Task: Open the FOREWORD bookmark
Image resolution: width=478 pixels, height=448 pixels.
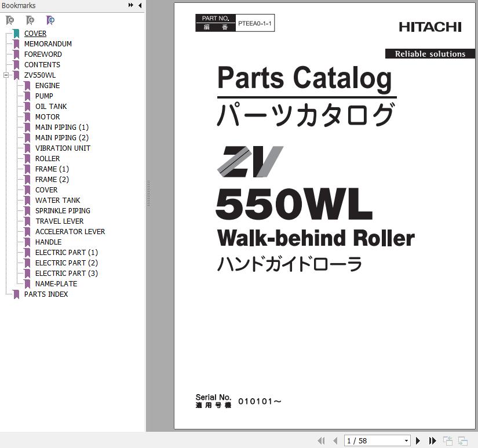Action: tap(43, 54)
